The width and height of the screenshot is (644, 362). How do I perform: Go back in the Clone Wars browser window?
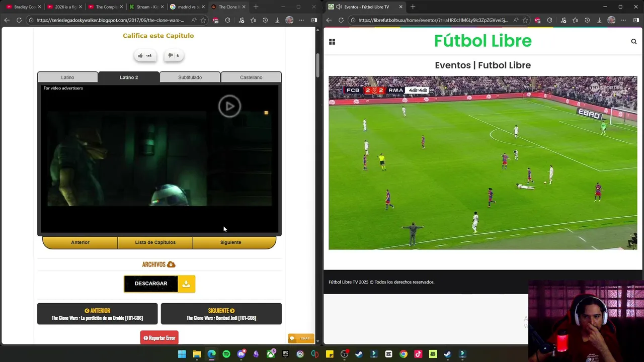click(x=7, y=20)
